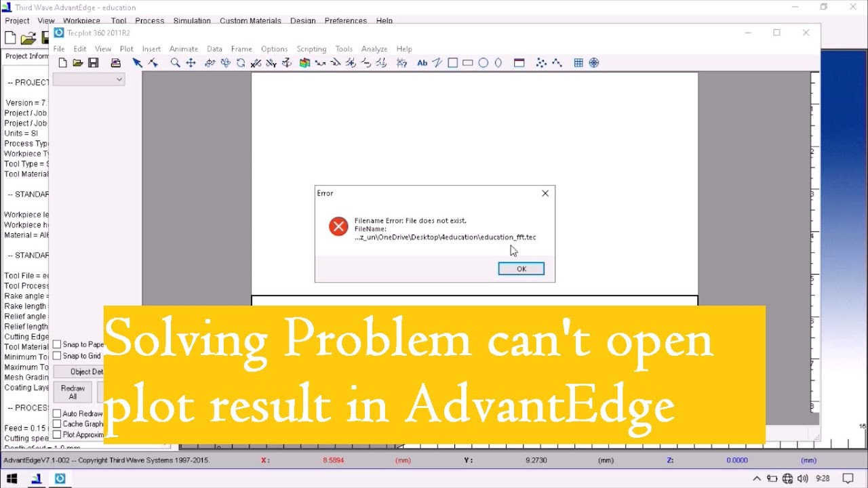
Task: Select the Y-axis rotate tool
Action: coord(271,63)
